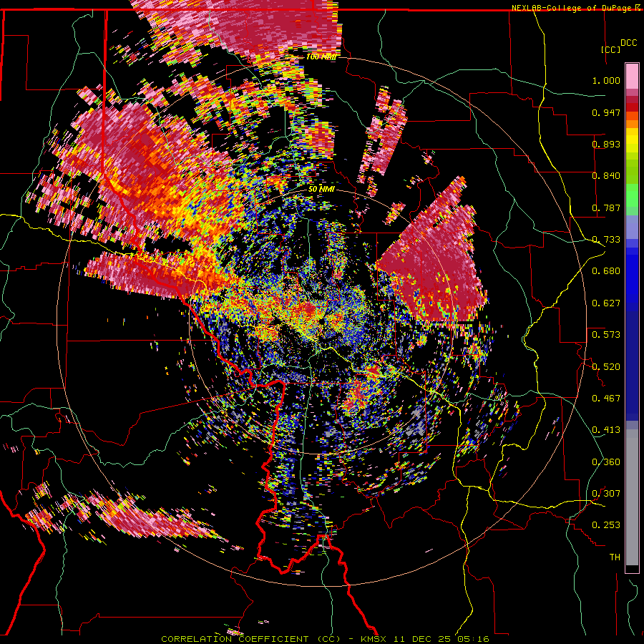Click the 0.573 scale value
The height and width of the screenshot is (644, 644).
(606, 335)
